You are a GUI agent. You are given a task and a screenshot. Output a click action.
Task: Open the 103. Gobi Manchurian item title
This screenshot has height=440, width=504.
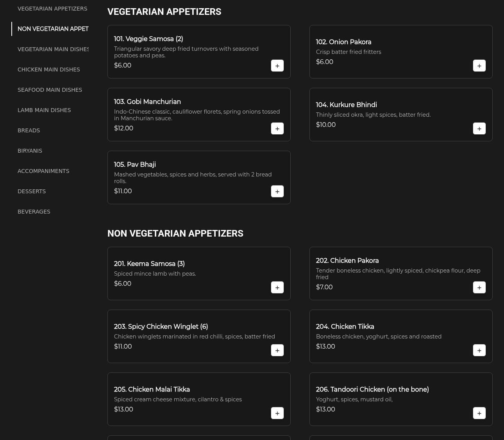click(147, 102)
